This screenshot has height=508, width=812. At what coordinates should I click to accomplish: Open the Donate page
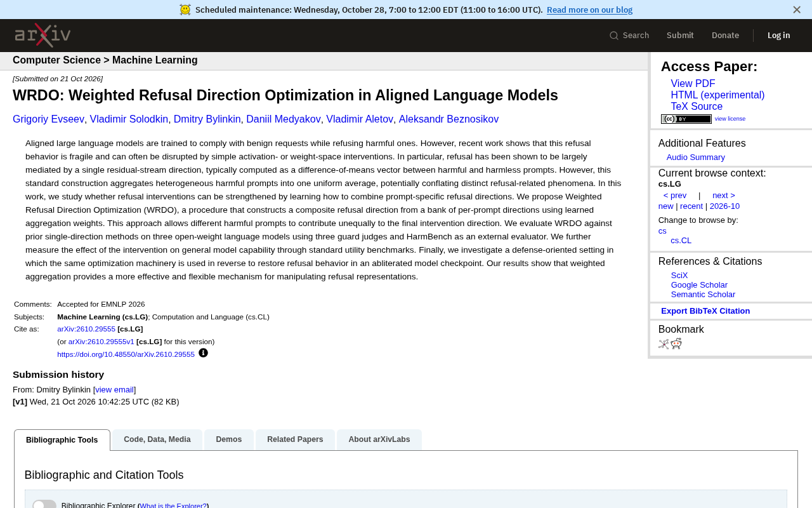725,36
